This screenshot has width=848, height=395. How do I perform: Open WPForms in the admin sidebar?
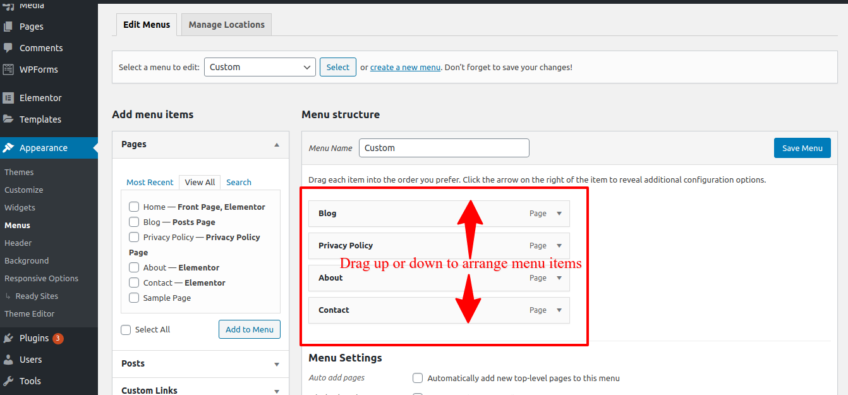pyautogui.click(x=38, y=69)
